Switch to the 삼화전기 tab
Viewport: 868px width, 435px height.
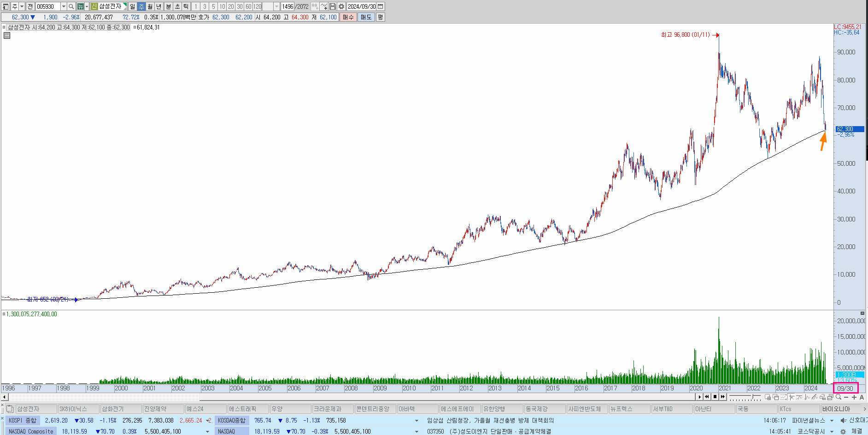click(121, 409)
